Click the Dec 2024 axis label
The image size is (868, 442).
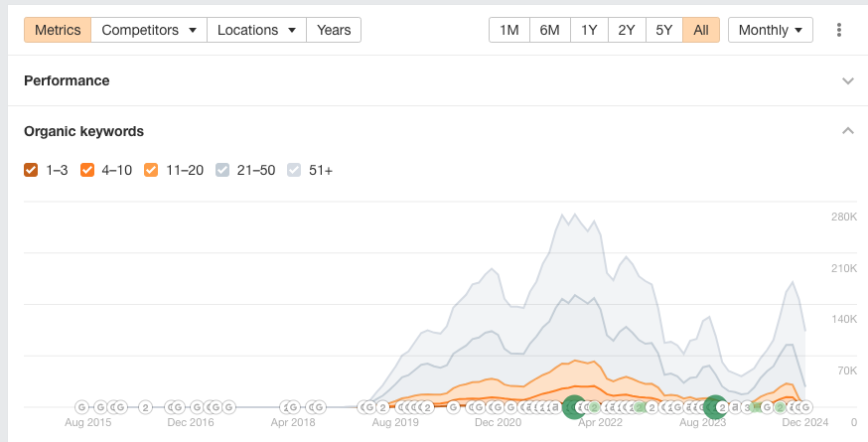[x=804, y=422]
